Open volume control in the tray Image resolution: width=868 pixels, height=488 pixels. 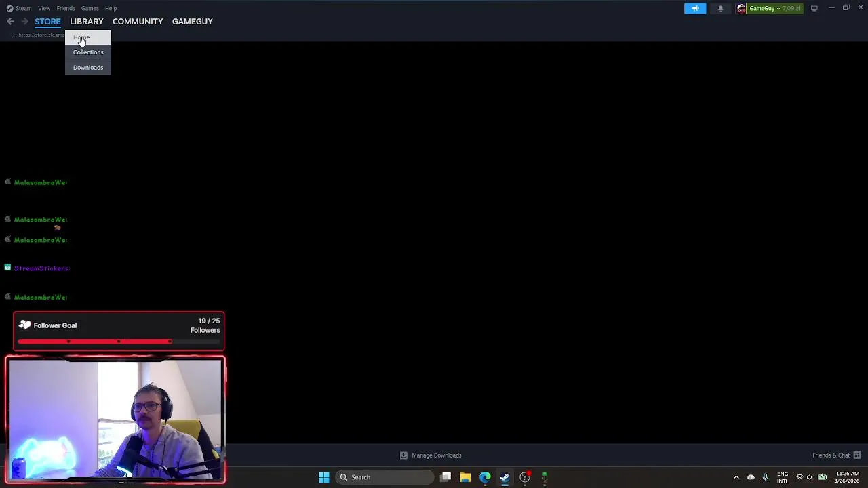(809, 477)
